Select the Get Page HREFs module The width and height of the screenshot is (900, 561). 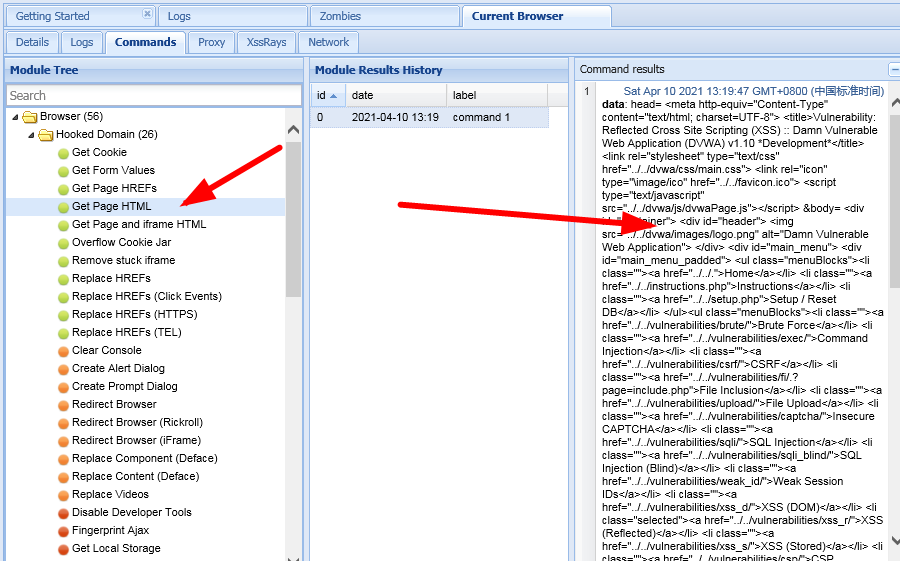click(x=114, y=188)
